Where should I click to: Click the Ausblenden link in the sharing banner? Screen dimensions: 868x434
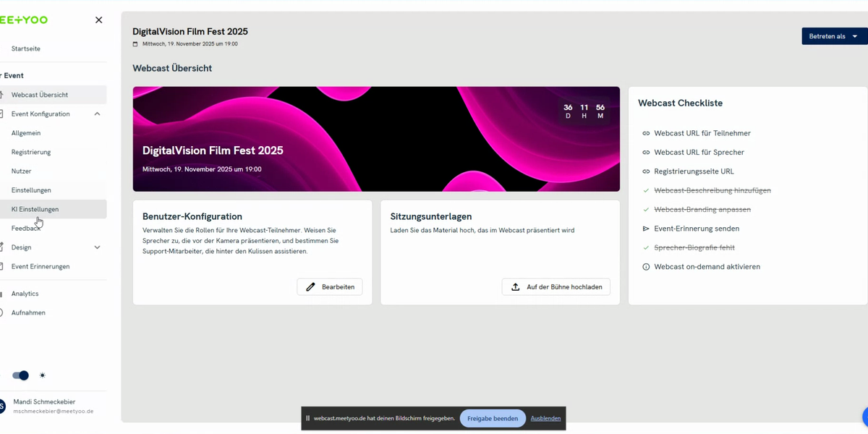545,418
